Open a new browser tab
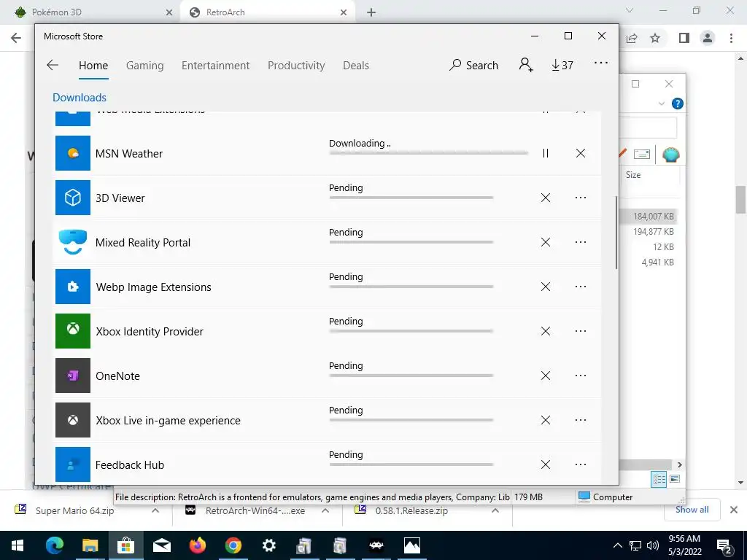This screenshot has height=560, width=747. pos(371,13)
